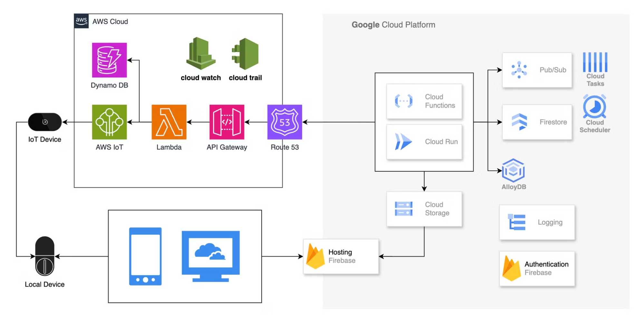The image size is (644, 324).
Task: Select the AWS IoT icon
Action: [x=110, y=122]
